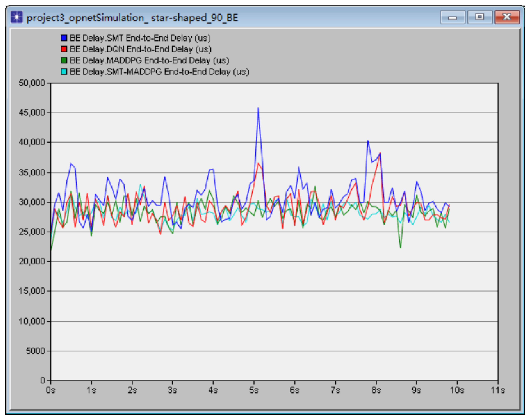Image resolution: width=530 pixels, height=420 pixels.
Task: Click the 0s origin tick label
Action: click(x=51, y=390)
